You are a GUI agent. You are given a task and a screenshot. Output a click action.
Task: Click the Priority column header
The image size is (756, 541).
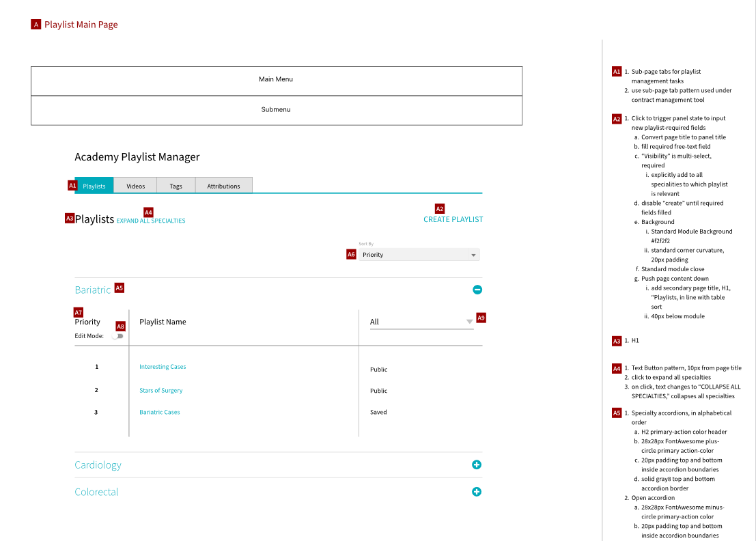[87, 322]
